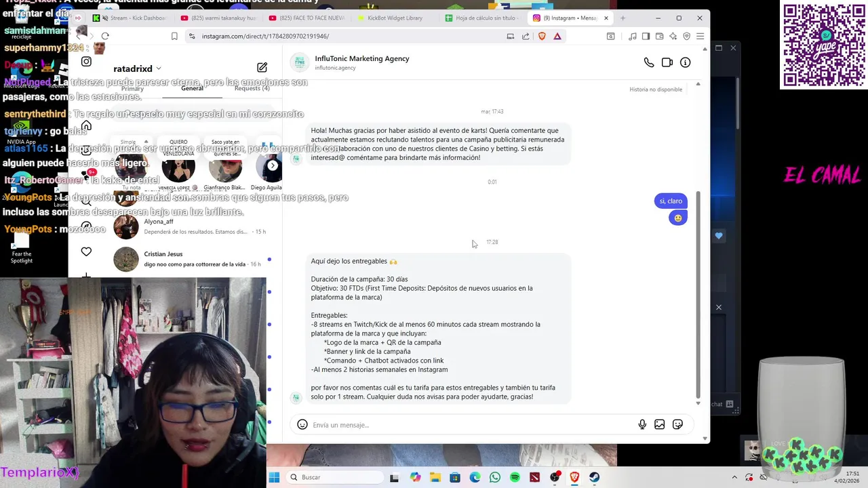Record a voice clip with the microphone icon
This screenshot has width=868, height=488.
pyautogui.click(x=642, y=425)
